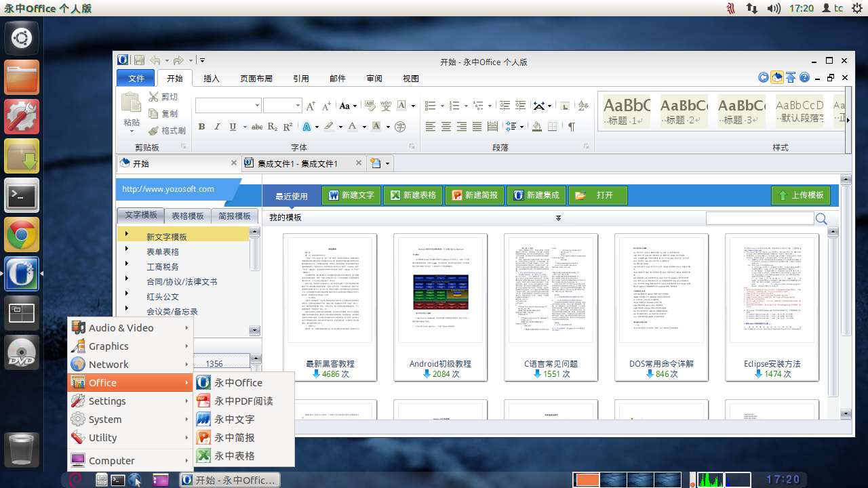Click the Save icon in quick access toolbar
The image size is (868, 488).
pyautogui.click(x=139, y=60)
